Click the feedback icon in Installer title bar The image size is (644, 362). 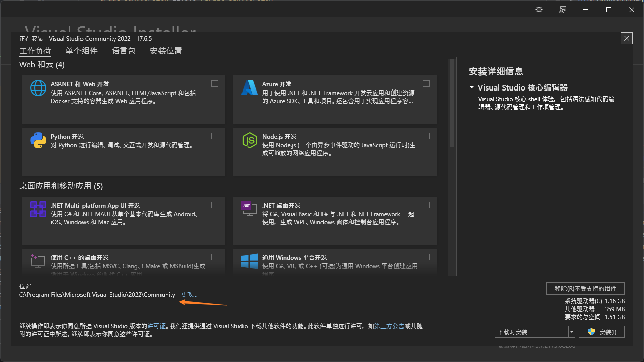pyautogui.click(x=562, y=10)
